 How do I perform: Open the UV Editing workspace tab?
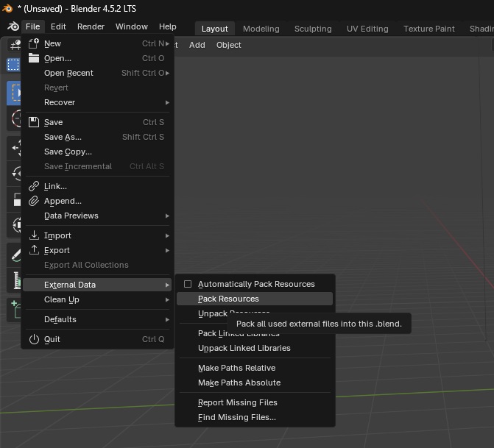tap(367, 29)
